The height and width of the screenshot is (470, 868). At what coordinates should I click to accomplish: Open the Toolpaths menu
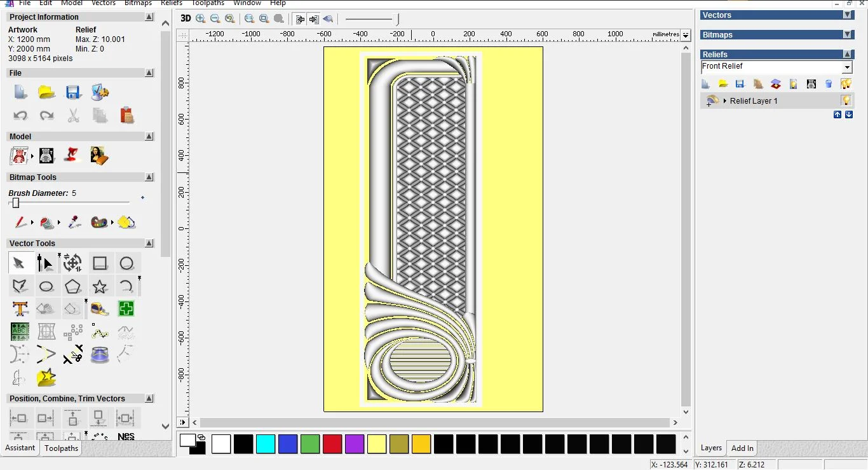pyautogui.click(x=208, y=3)
